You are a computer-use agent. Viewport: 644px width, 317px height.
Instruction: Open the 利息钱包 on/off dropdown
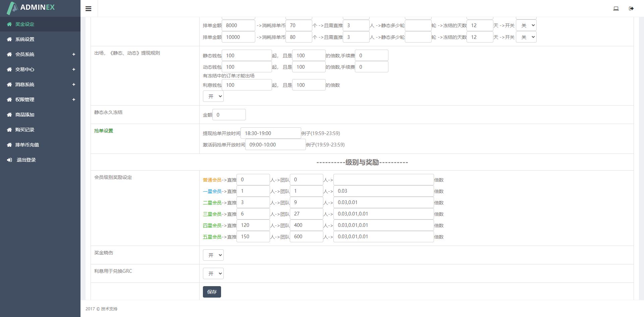point(213,97)
